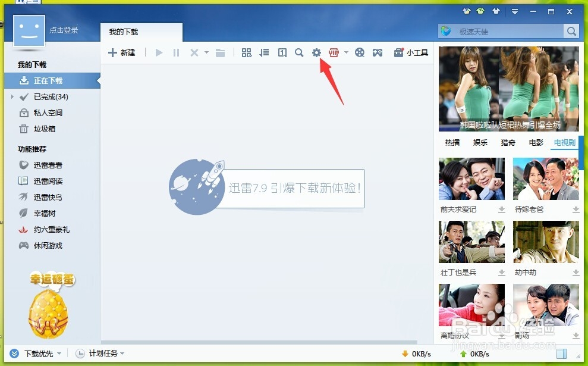The height and width of the screenshot is (366, 588).
Task: Delete task with the X icon
Action: [194, 53]
